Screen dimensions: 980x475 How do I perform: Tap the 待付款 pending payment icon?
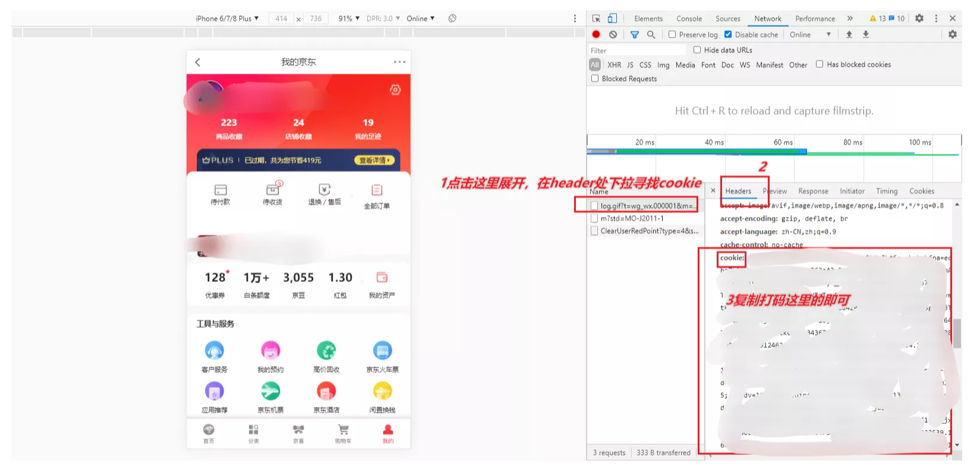(220, 190)
